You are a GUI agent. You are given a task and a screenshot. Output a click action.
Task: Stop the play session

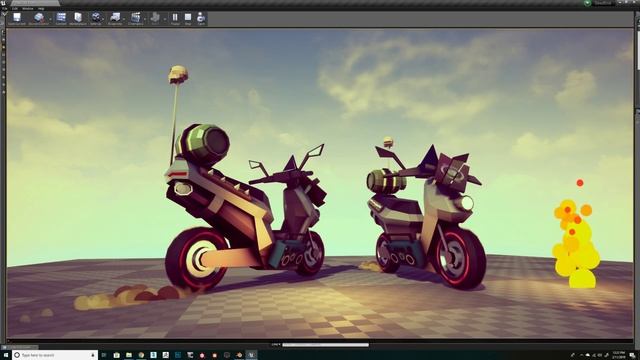(188, 18)
